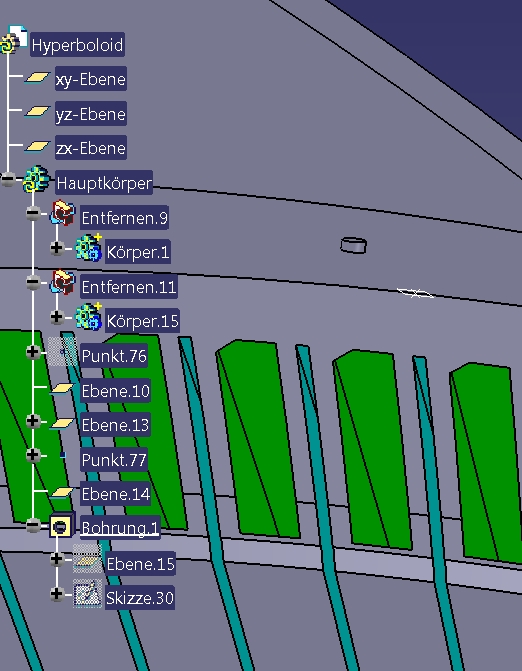Click the Hauptkörper body gear icon
This screenshot has width=522, height=671.
point(37,179)
